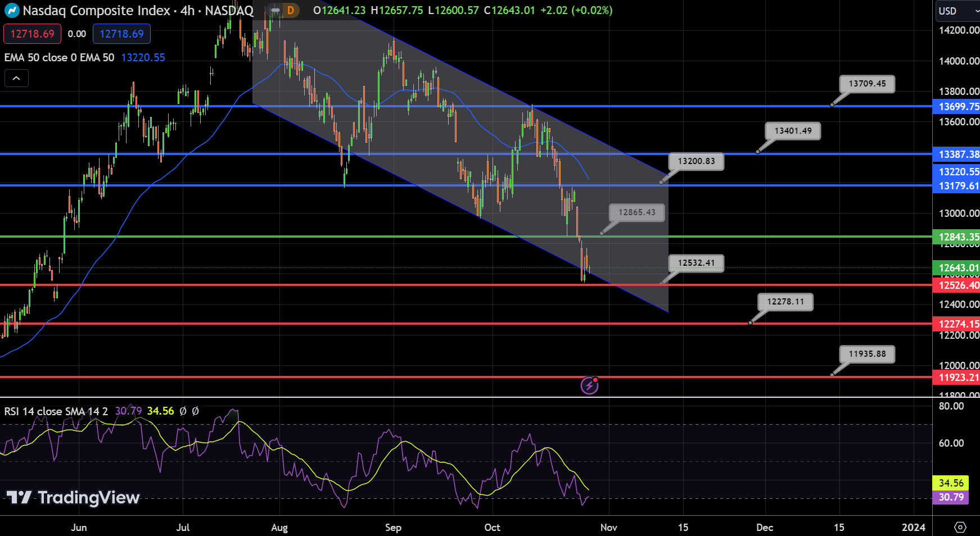Click the Aug label on time axis
The height and width of the screenshot is (536, 980).
pyautogui.click(x=279, y=527)
